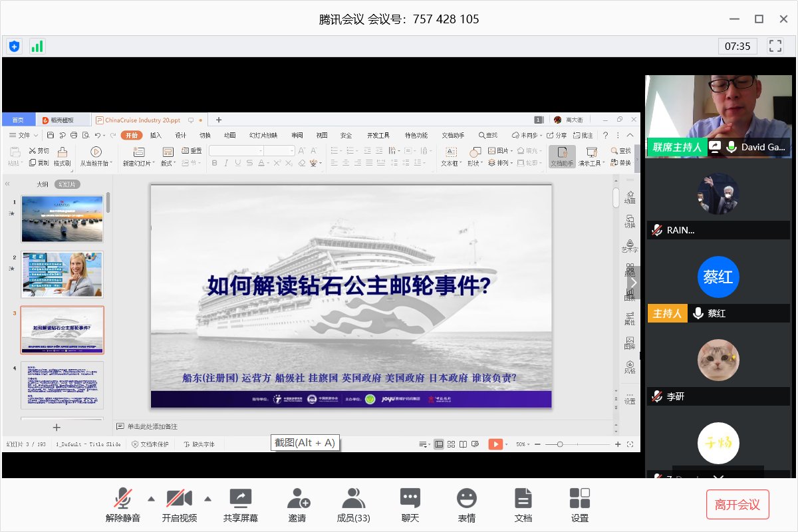Open the 文档助手 ribbon button
798x532 pixels.
tap(562, 157)
